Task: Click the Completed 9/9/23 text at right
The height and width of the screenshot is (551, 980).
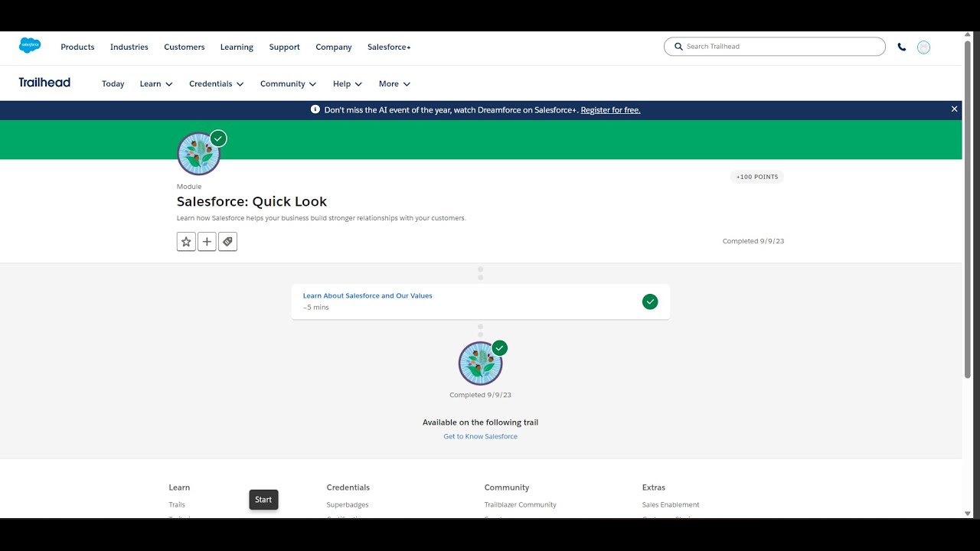Action: 753,241
